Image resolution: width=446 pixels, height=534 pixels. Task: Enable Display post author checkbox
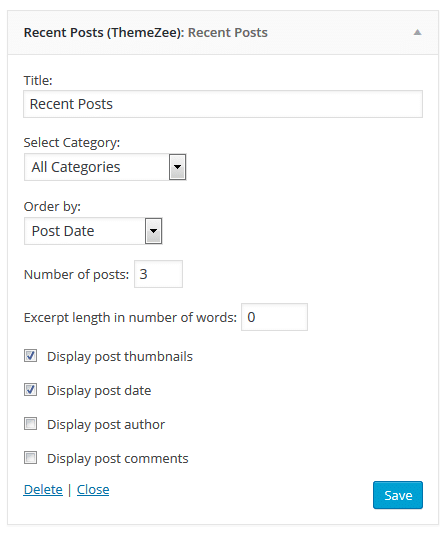pyautogui.click(x=31, y=424)
